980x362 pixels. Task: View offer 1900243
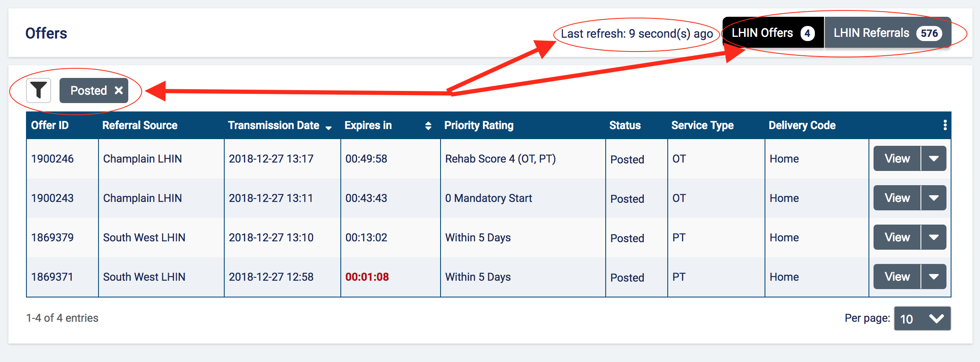click(897, 198)
